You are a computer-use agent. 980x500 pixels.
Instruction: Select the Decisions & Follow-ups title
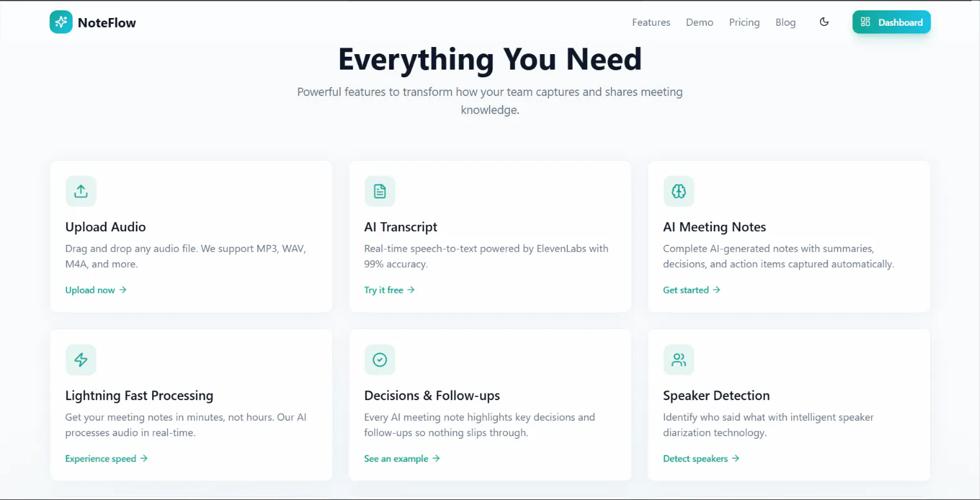coord(432,396)
